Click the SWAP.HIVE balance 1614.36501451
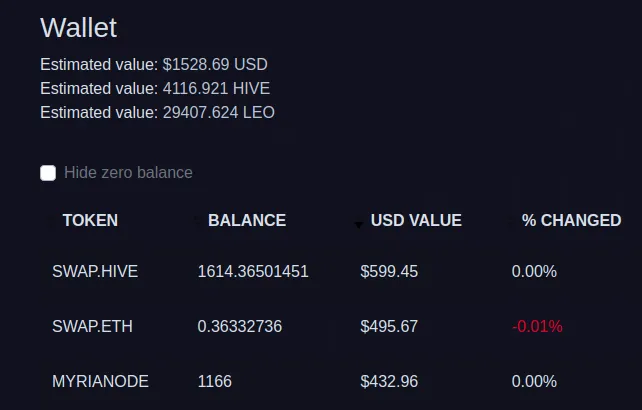 click(x=253, y=272)
